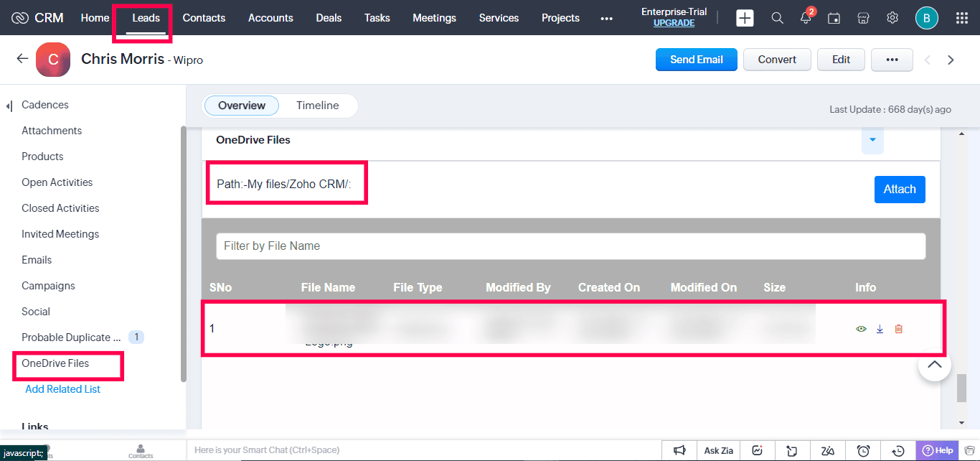The height and width of the screenshot is (461, 980).
Task: Open the calendar icon in header
Action: click(834, 18)
